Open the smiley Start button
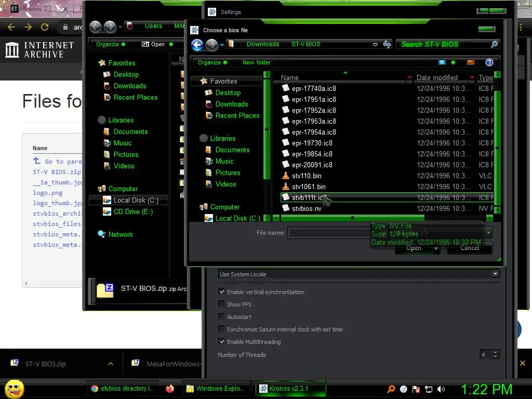Screen dimensions: 532x399 tap(14, 389)
